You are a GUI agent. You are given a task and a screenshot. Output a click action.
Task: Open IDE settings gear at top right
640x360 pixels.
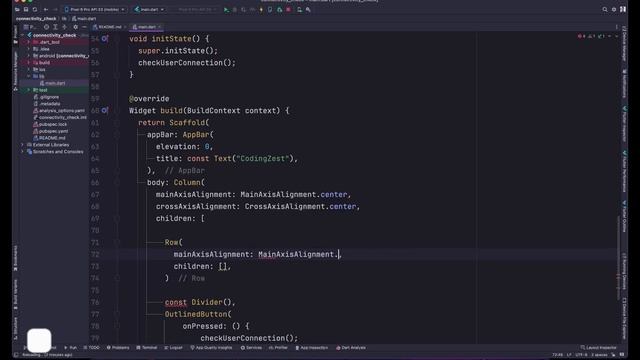(614, 9)
